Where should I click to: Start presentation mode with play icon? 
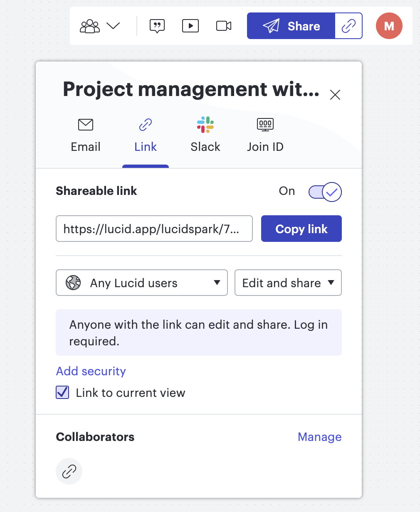click(x=190, y=26)
